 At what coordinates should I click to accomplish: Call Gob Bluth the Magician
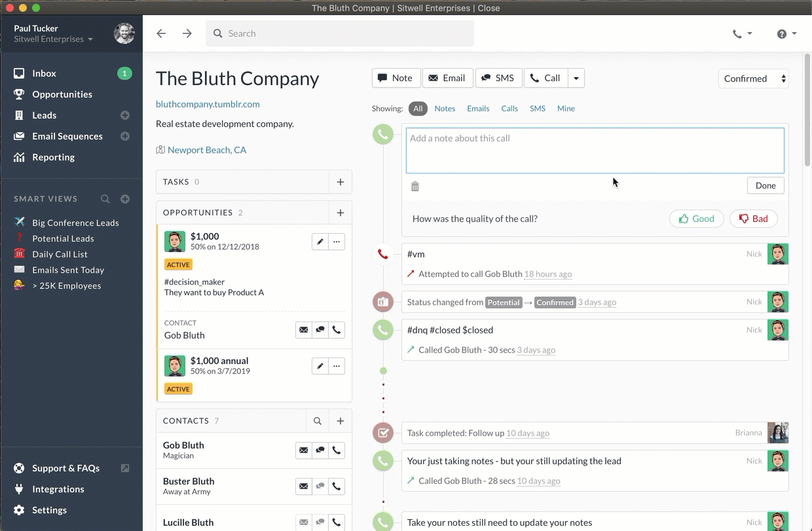click(337, 450)
